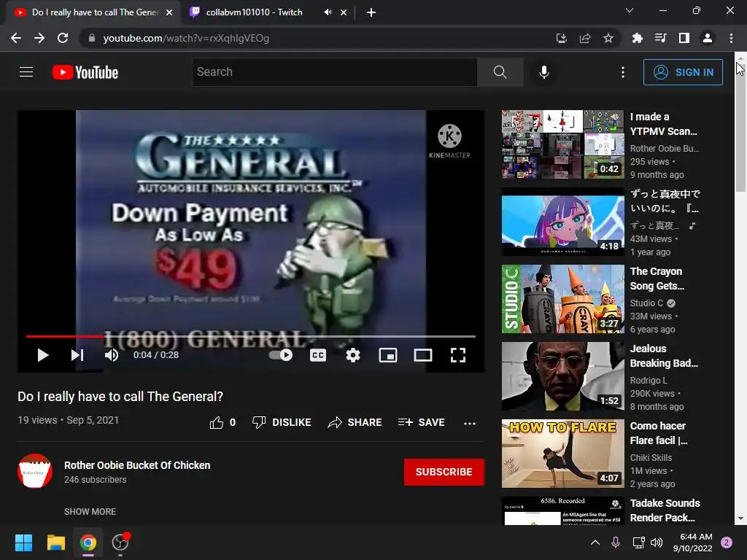Bookmark this page with the star
747x560 pixels.
pos(608,38)
